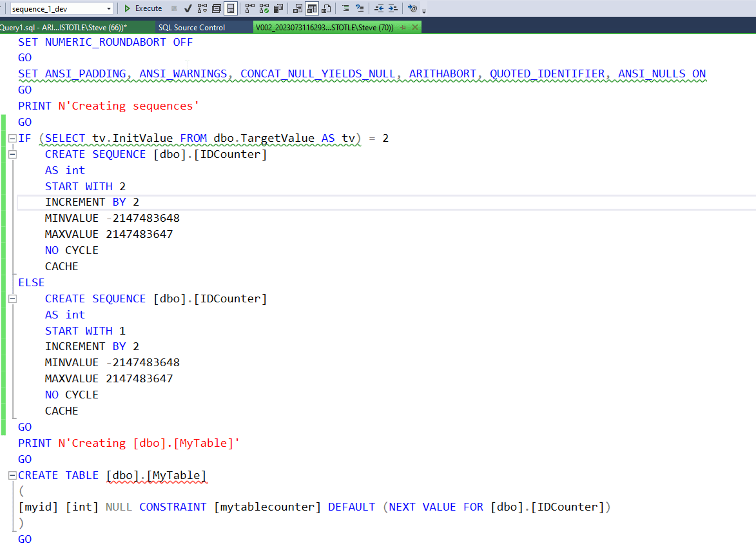Open the sequence_1_dev database dropdown
Image resolution: width=756 pixels, height=548 pixels.
(109, 8)
